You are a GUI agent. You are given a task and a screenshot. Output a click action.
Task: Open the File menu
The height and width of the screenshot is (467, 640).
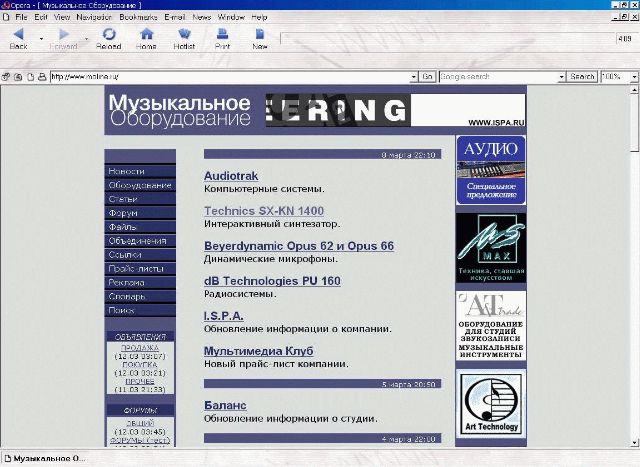(x=21, y=17)
